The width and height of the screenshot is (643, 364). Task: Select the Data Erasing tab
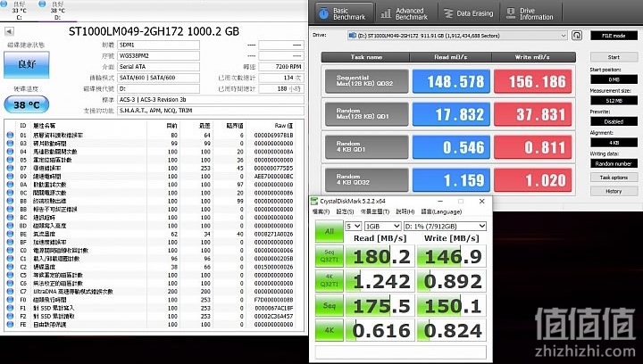[x=469, y=13]
